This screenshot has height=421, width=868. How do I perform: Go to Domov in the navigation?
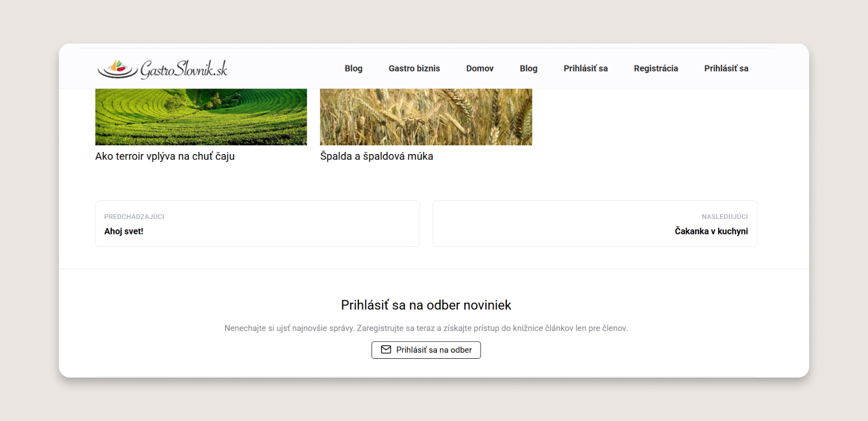(479, 68)
